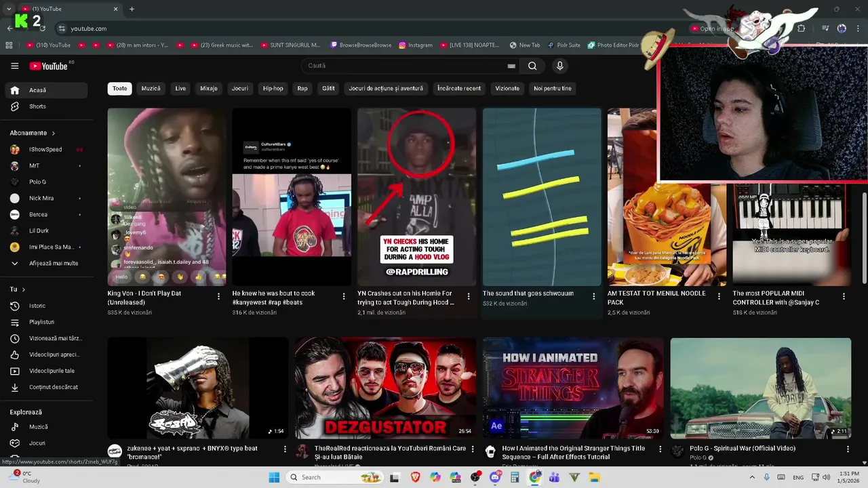This screenshot has width=868, height=488.
Task: Open Instagram bookmark
Action: point(415,45)
